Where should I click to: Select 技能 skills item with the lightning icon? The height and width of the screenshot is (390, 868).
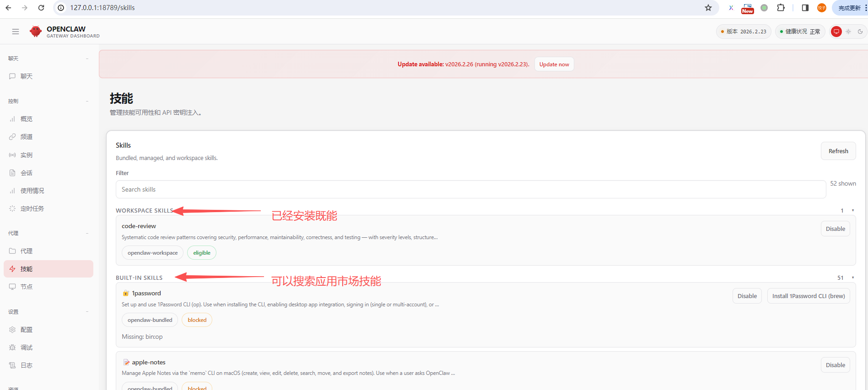(x=49, y=269)
